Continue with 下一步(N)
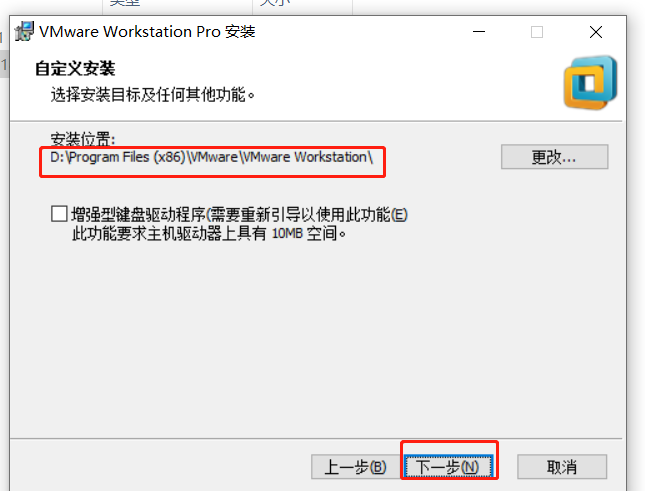 point(448,467)
